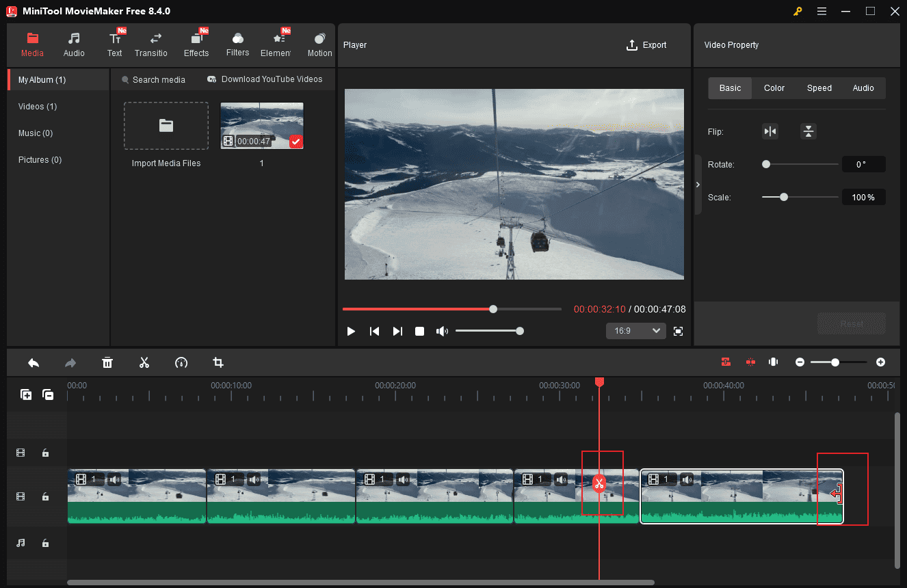
Task: Select the Split tool on the timeline toolbar
Action: pos(144,362)
